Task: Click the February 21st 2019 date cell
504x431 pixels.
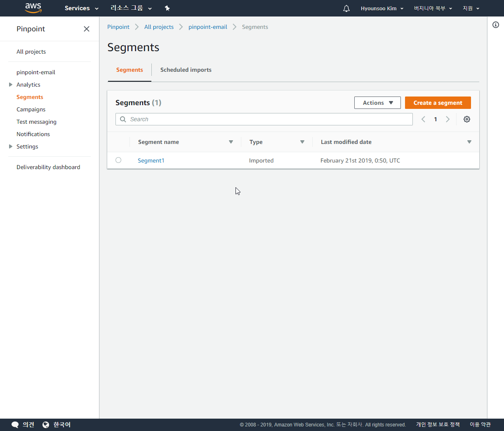Action: pyautogui.click(x=360, y=160)
